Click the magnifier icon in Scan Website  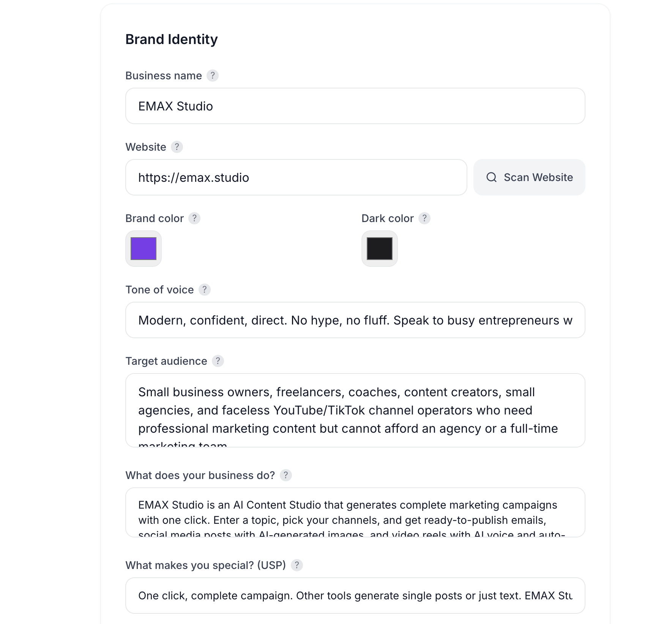492,177
